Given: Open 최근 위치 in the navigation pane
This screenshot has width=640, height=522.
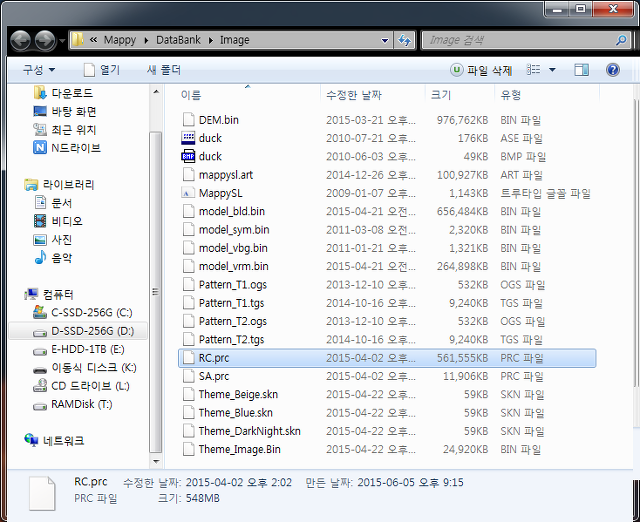Looking at the screenshot, I should (64, 130).
